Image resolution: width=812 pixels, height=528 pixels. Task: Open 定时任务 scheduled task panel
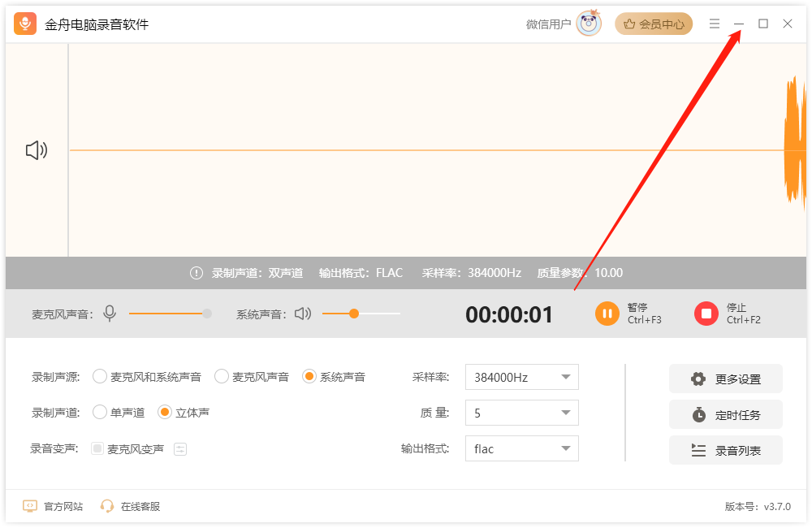(x=725, y=414)
